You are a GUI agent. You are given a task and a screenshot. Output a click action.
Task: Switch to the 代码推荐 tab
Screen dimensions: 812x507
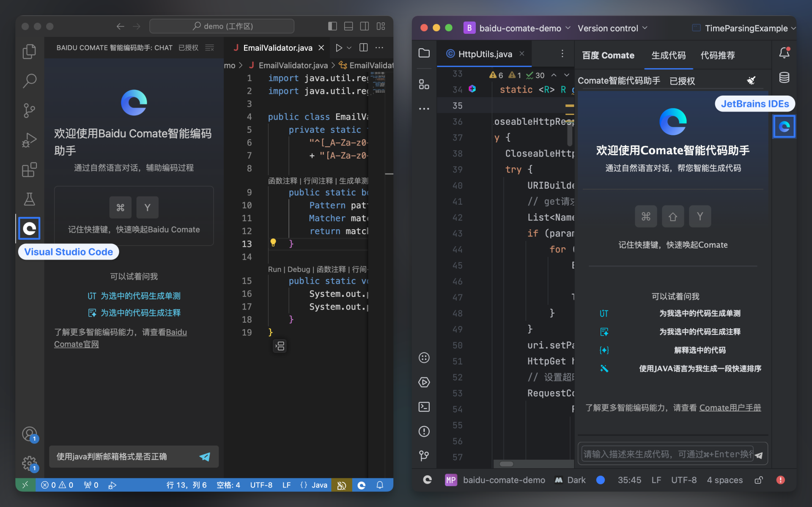pos(717,55)
